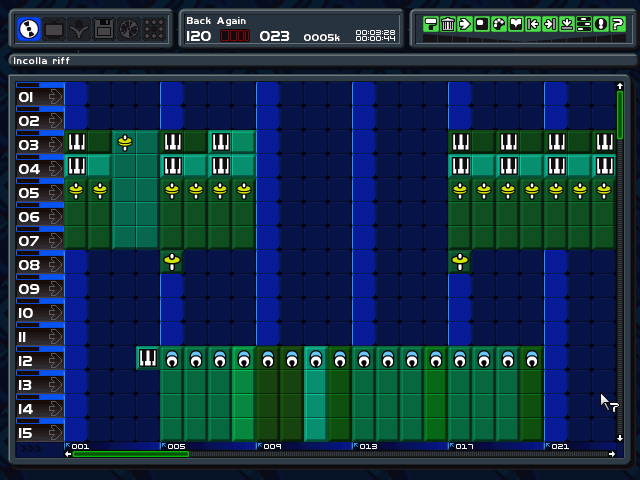Screen dimensions: 640x480
Task: Switch to the clip screen icon
Action: click(54, 29)
